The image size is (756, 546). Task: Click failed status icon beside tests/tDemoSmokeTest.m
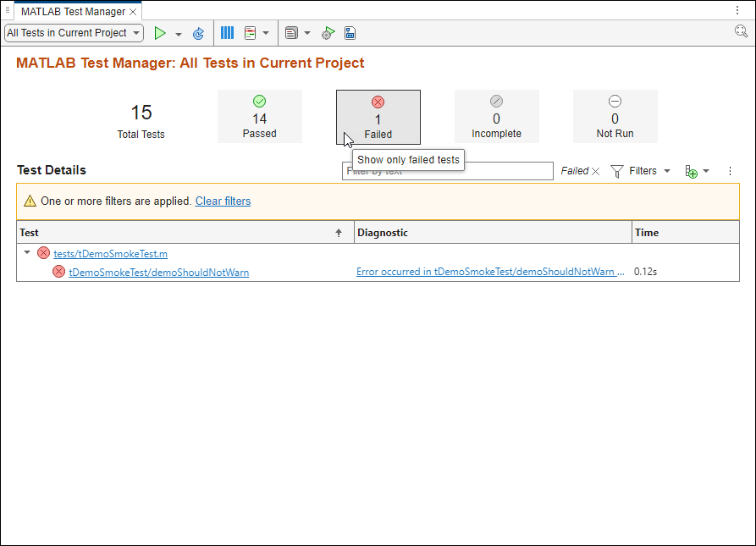pyautogui.click(x=43, y=253)
